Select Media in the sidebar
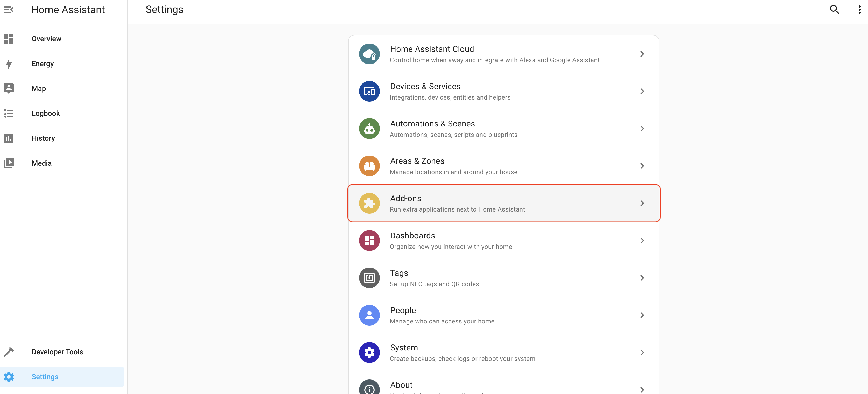The image size is (868, 394). (x=41, y=163)
